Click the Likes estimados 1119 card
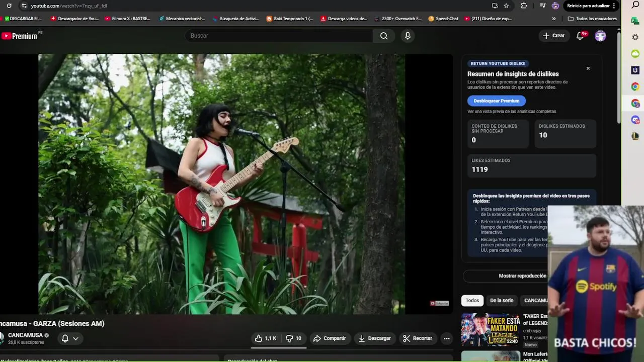Image resolution: width=644 pixels, height=362 pixels. click(532, 165)
